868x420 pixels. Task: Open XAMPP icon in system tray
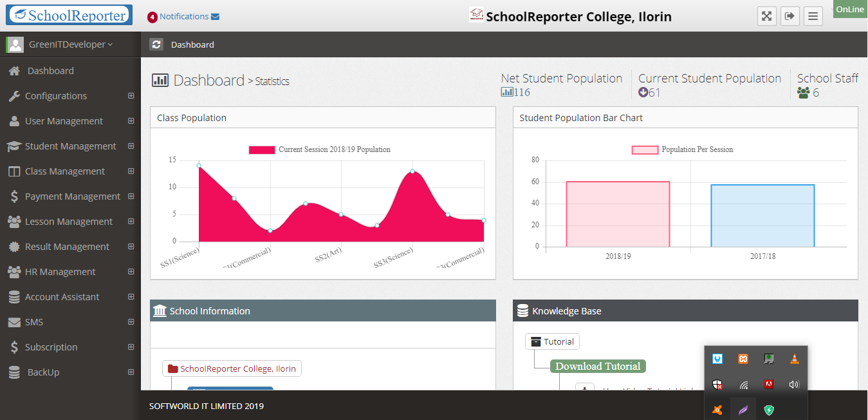click(743, 359)
